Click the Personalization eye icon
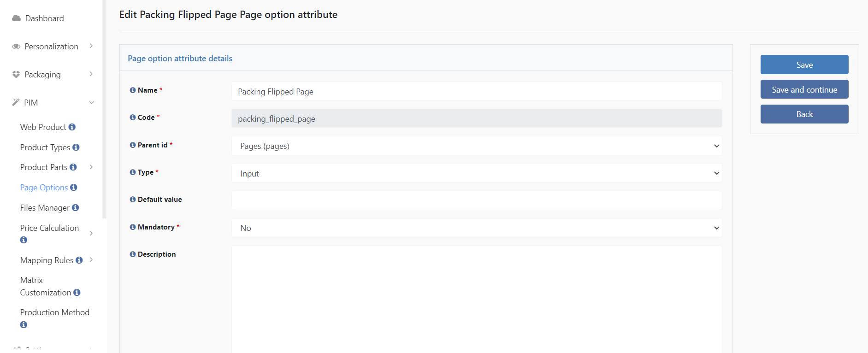Image resolution: width=868 pixels, height=353 pixels. 16,47
